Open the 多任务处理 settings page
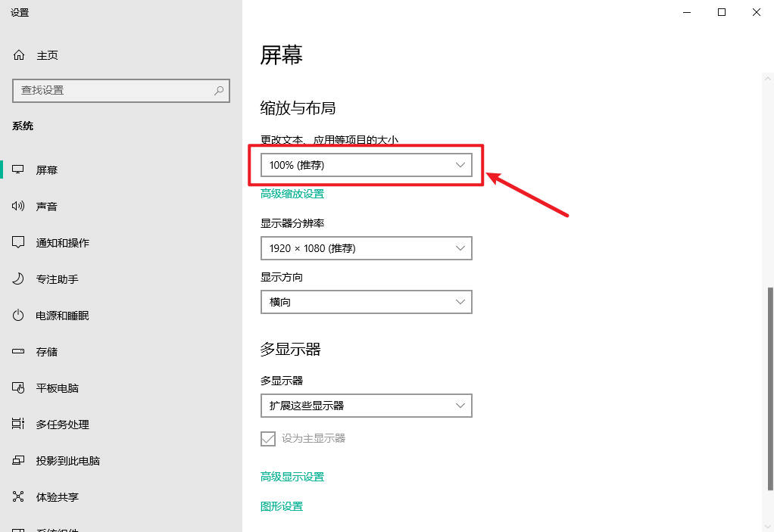This screenshot has height=532, width=774. (x=63, y=425)
